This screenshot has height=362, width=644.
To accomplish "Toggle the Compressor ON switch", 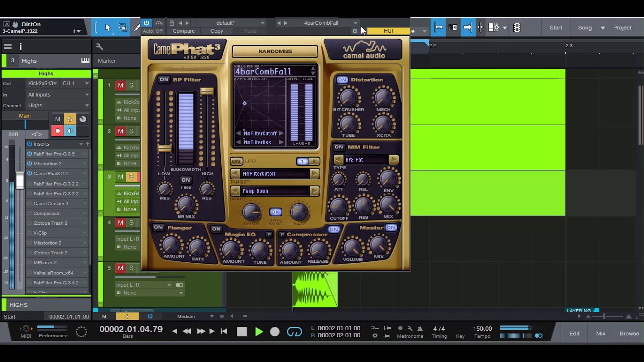I will 334,229.
